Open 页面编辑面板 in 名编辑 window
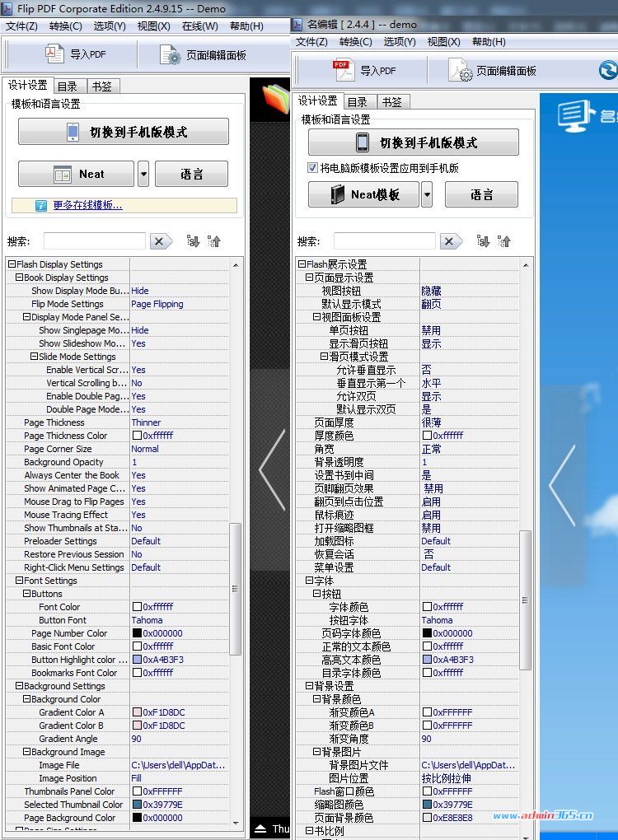The height and width of the screenshot is (840, 618). [492, 71]
